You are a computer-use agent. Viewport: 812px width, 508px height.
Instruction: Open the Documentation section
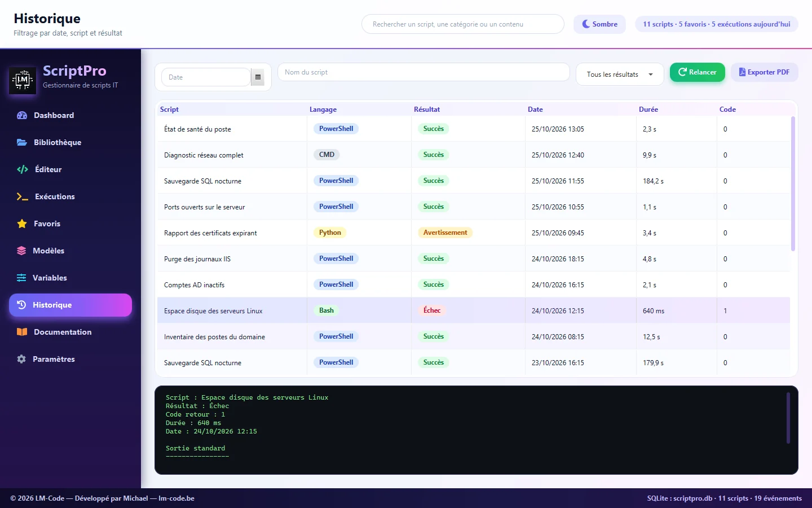coord(70,332)
